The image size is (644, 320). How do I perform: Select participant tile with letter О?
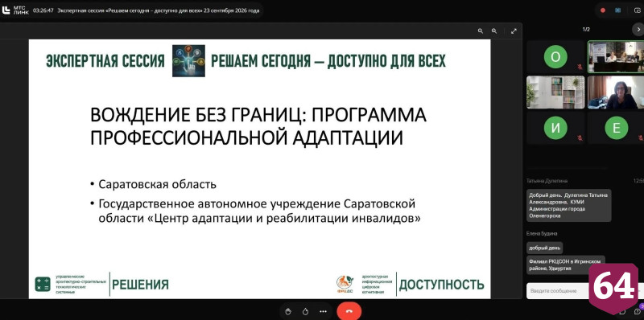[x=555, y=56]
